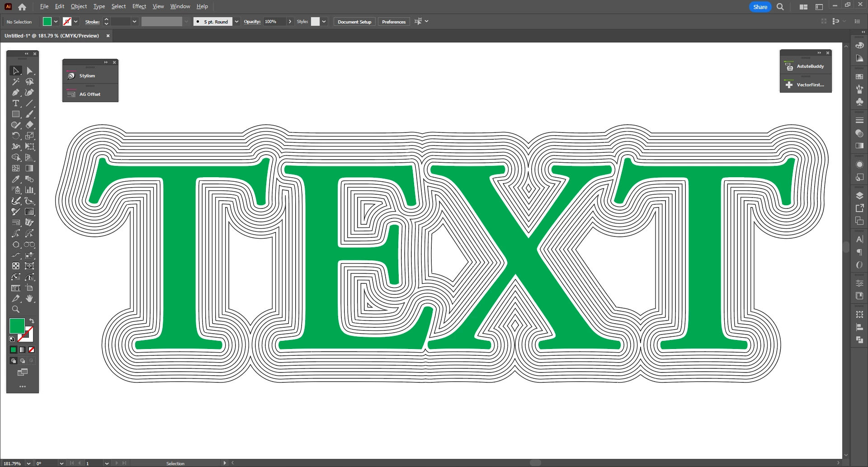The height and width of the screenshot is (467, 868).
Task: Open the Character panel icon
Action: 859,239
